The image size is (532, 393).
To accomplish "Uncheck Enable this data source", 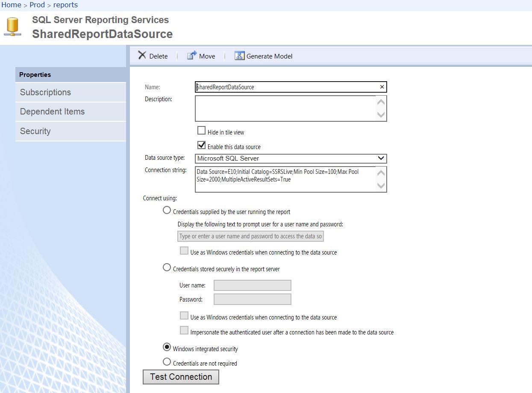I will click(x=202, y=145).
